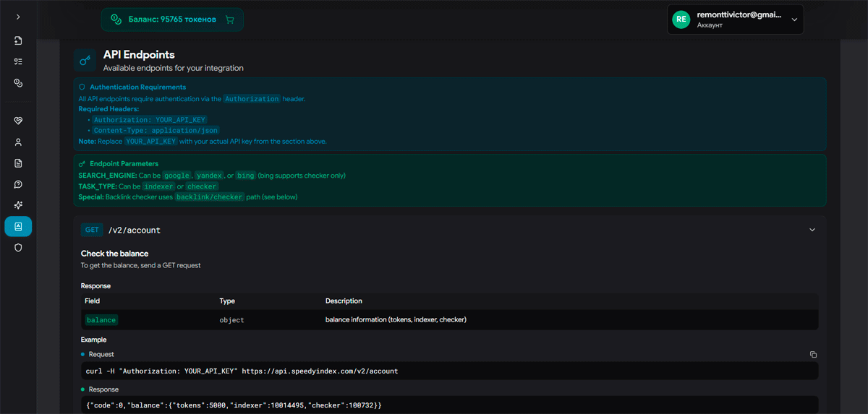Open the chat support icon in sidebar
The image size is (868, 414).
tap(18, 184)
